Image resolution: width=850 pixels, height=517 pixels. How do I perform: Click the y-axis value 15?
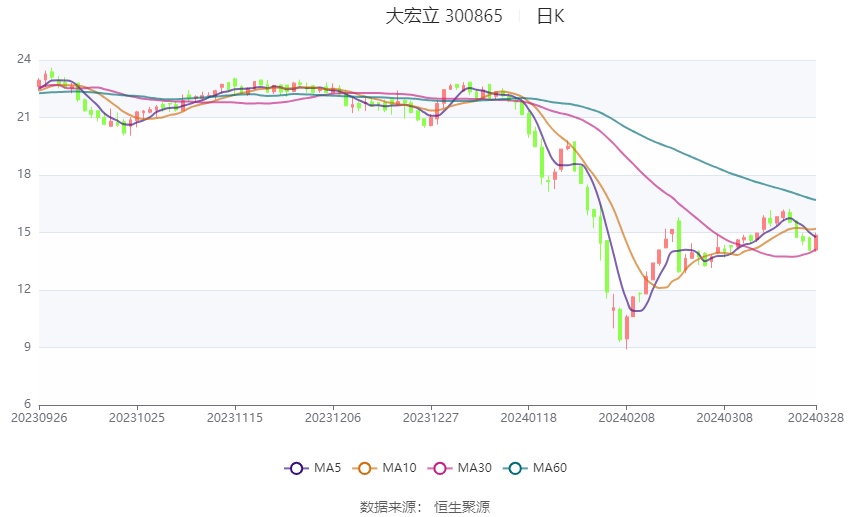coord(24,232)
